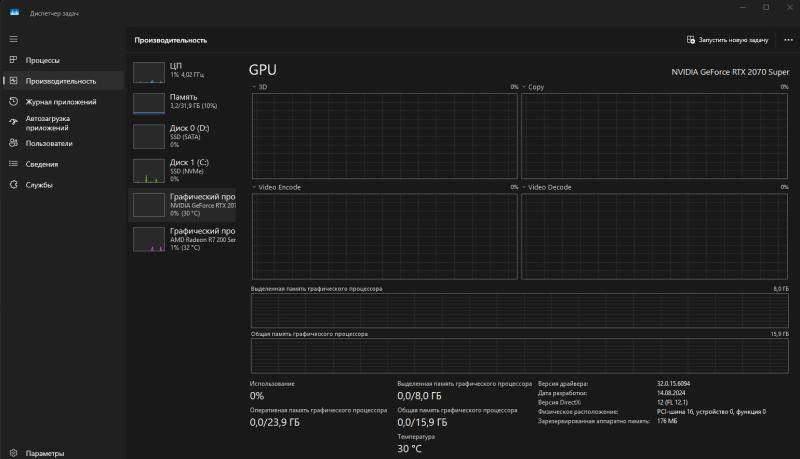Image resolution: width=800 pixels, height=459 pixels.
Task: Click the Details list icon
Action: 14,164
